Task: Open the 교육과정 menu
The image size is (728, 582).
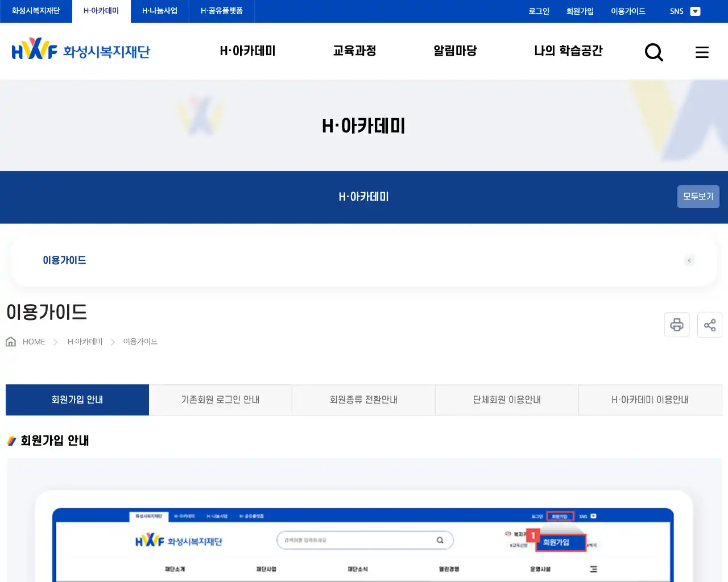Action: click(354, 51)
